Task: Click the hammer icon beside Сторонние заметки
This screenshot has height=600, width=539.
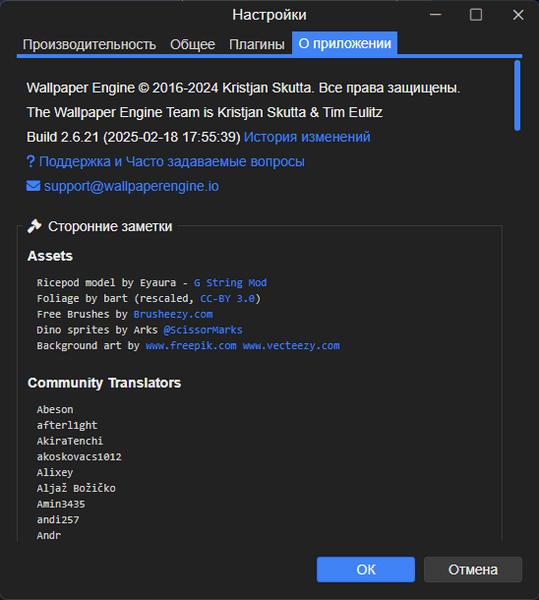Action: click(34, 226)
